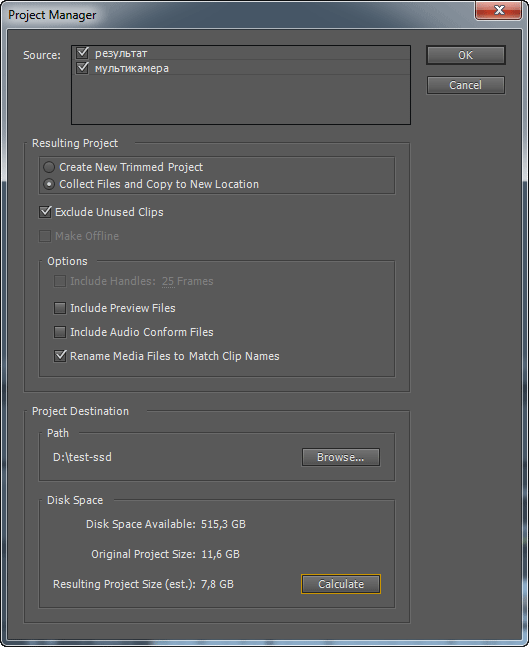Image resolution: width=529 pixels, height=647 pixels.
Task: Click the 7,8 GB resulting size value
Action: point(217,584)
